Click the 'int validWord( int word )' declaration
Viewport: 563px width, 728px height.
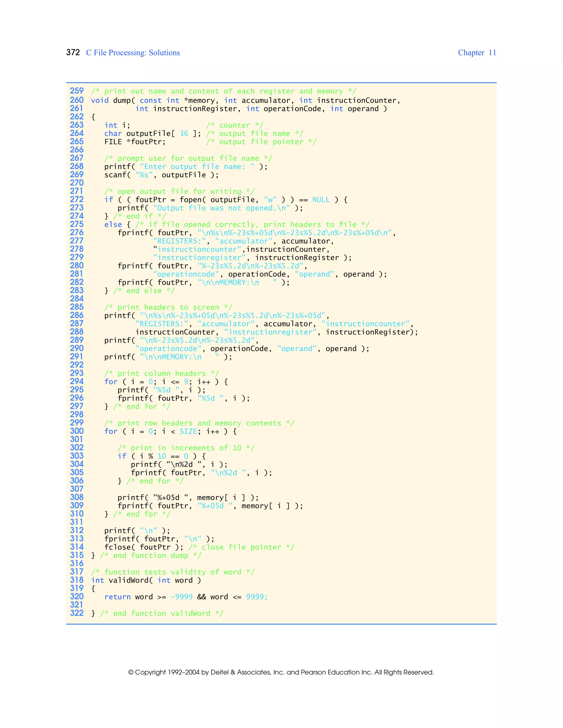click(x=146, y=580)
